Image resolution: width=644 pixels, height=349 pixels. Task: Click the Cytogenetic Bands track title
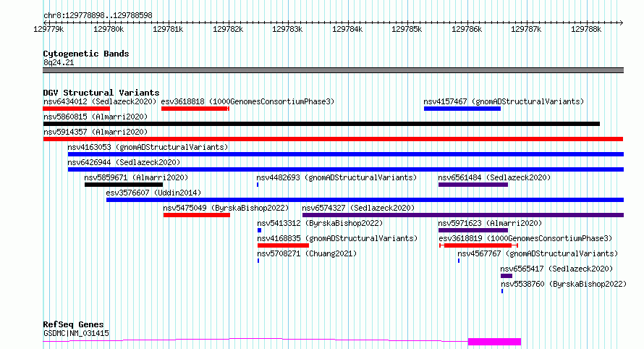[86, 54]
